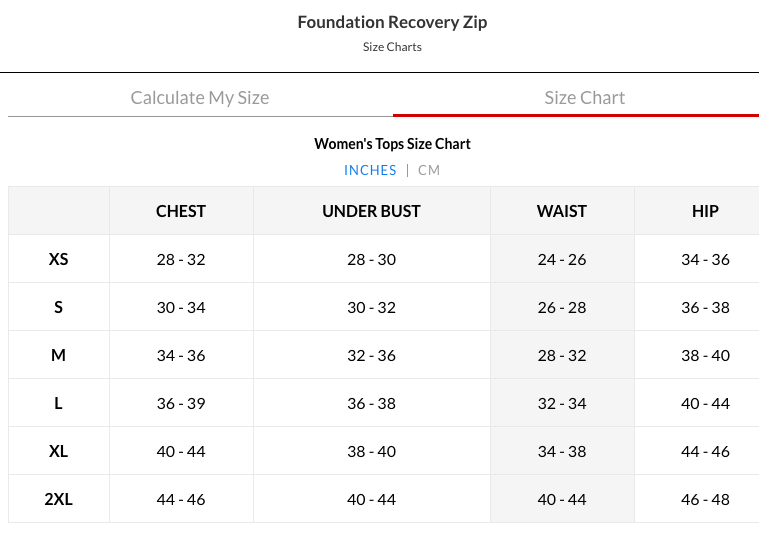Screen dimensions: 759x549
Task: Click the Women's Tops Size Chart heading
Action: [392, 144]
